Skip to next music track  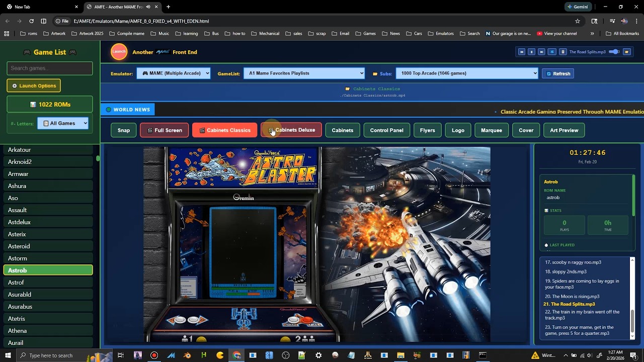click(541, 52)
